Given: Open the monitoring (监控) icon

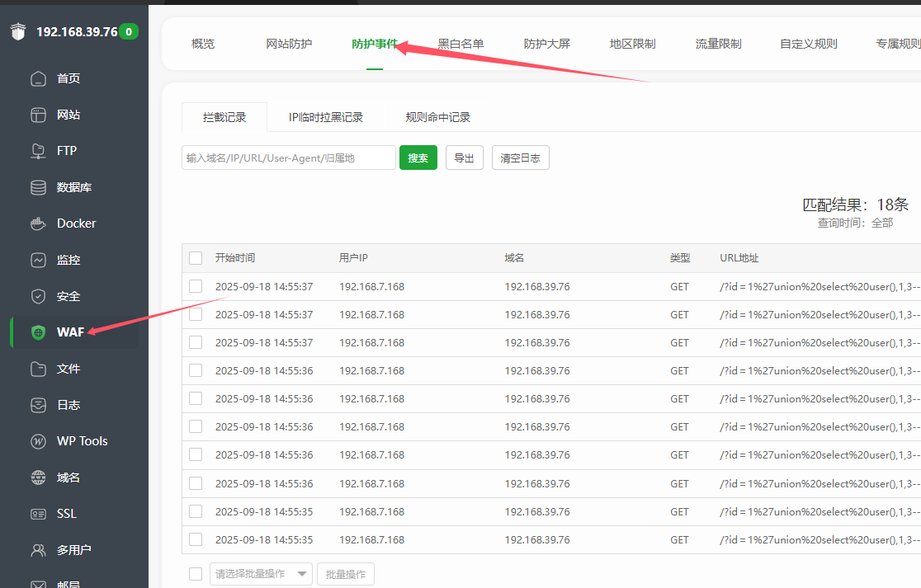Looking at the screenshot, I should (x=38, y=260).
